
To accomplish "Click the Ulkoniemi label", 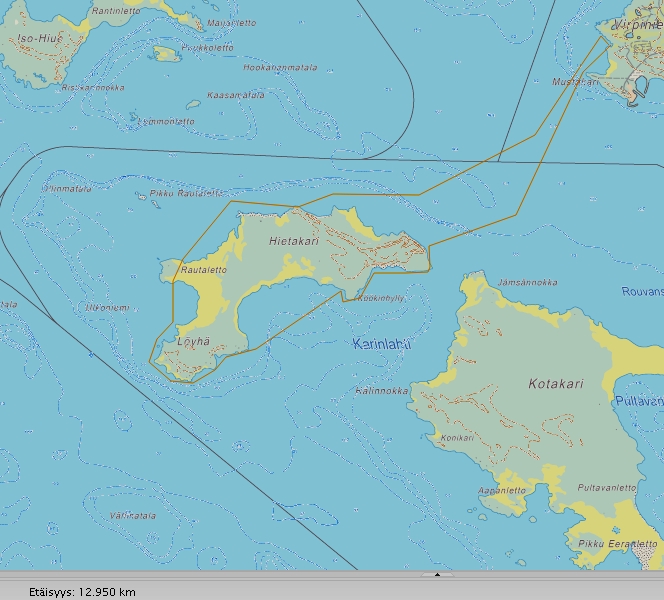I will tap(107, 307).
